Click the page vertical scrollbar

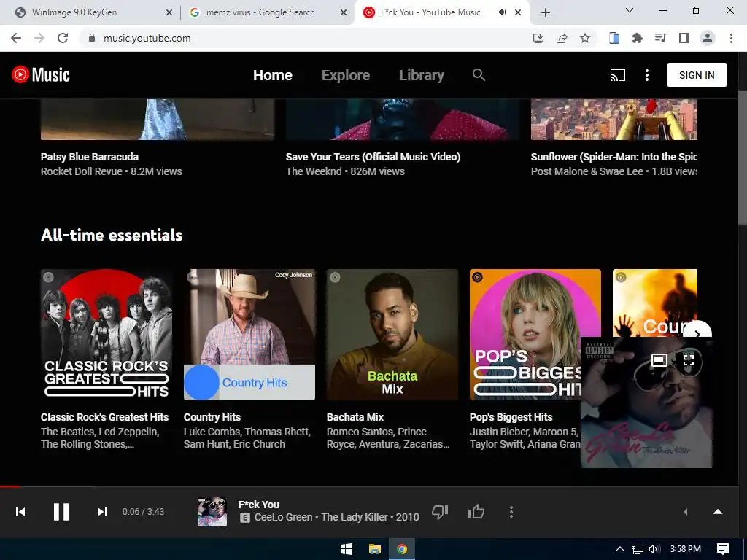click(742, 157)
